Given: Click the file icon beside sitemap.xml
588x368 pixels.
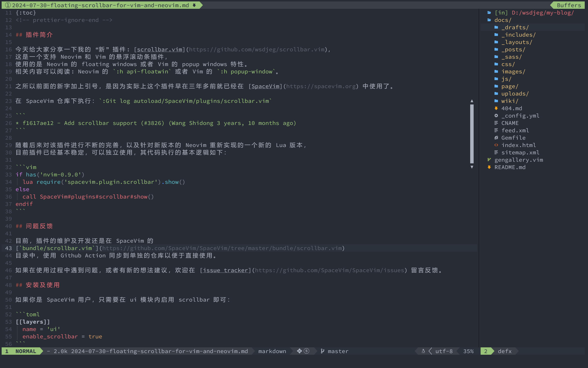Looking at the screenshot, I should click(496, 152).
